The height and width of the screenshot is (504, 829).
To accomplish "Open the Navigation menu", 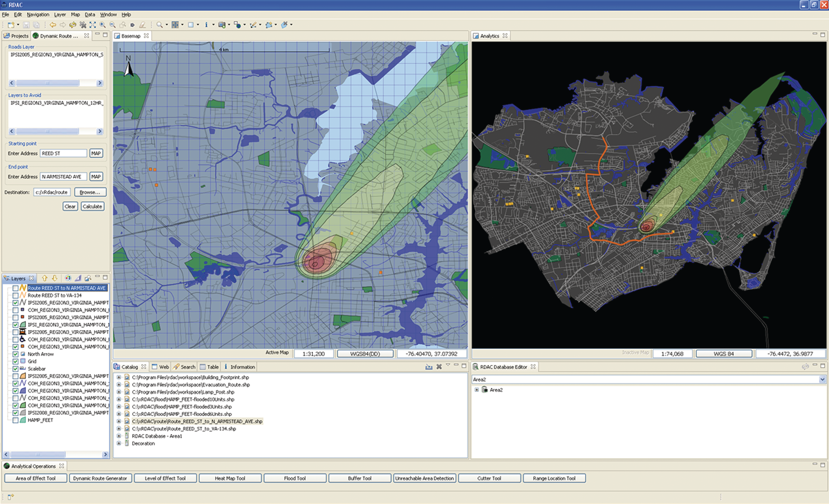I will [38, 14].
